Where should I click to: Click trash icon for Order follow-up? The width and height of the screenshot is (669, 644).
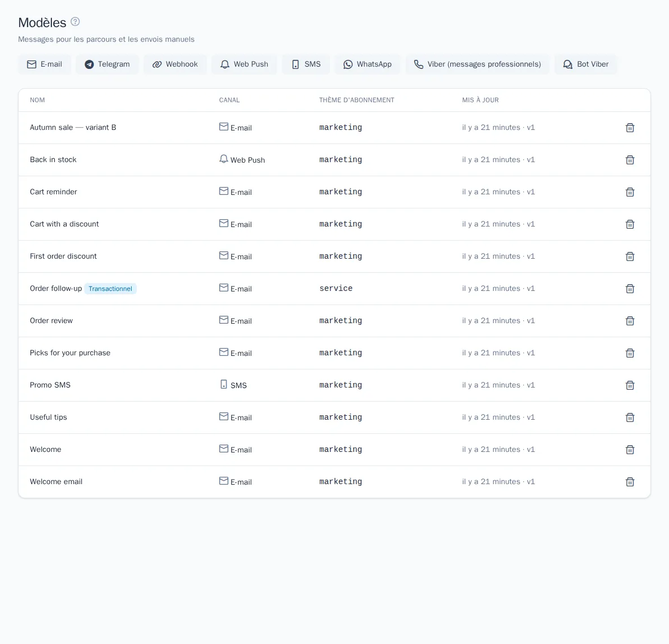[630, 289]
